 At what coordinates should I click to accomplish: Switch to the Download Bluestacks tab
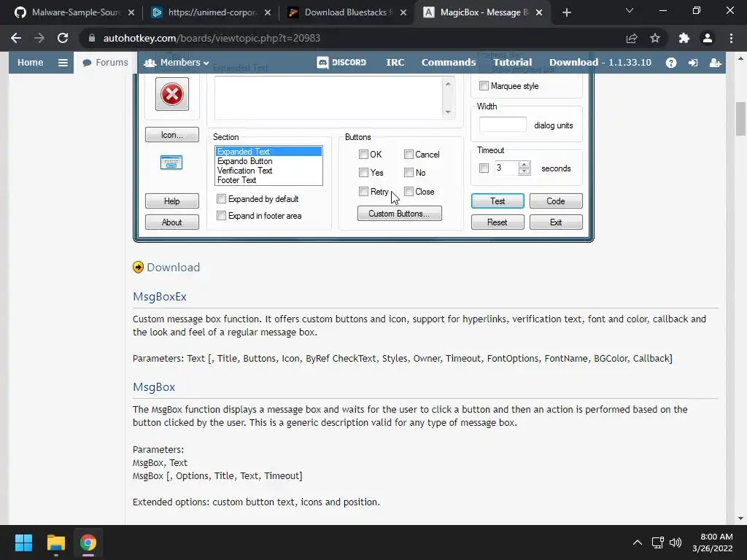click(x=348, y=12)
